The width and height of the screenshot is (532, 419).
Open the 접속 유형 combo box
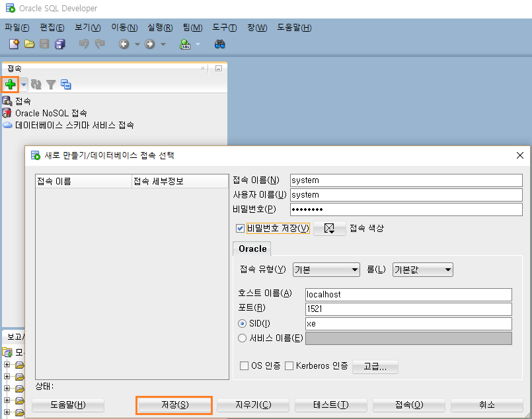[x=326, y=270]
